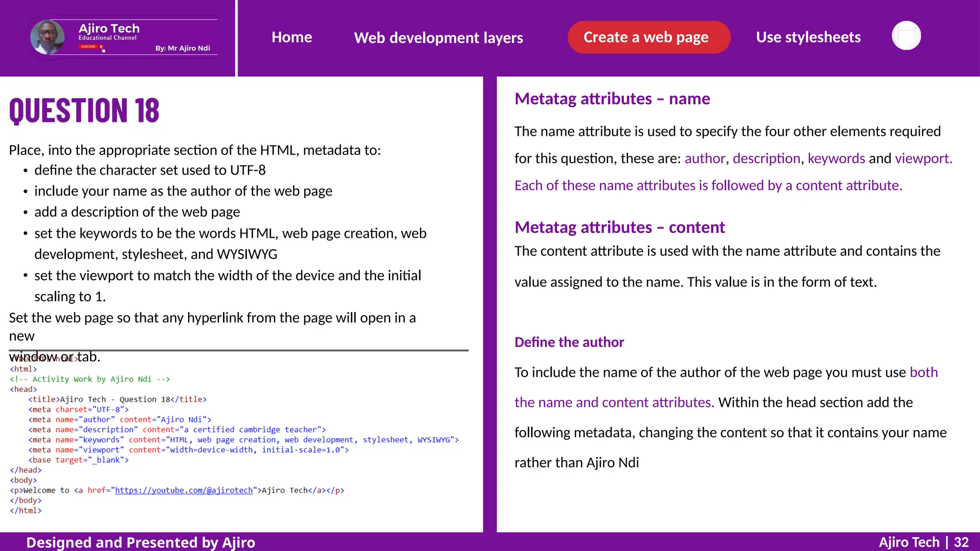Click the Ajiro Tech logo title text
The image size is (980, 551).
click(x=109, y=28)
